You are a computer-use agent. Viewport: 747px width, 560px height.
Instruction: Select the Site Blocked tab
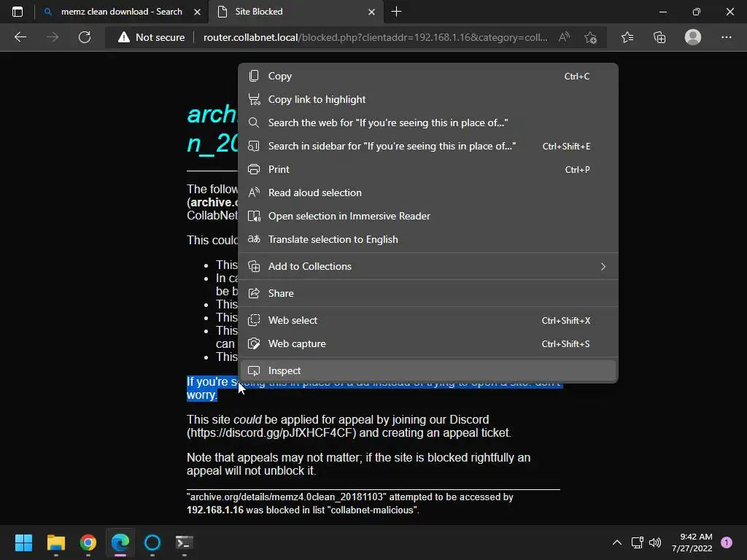(x=295, y=12)
